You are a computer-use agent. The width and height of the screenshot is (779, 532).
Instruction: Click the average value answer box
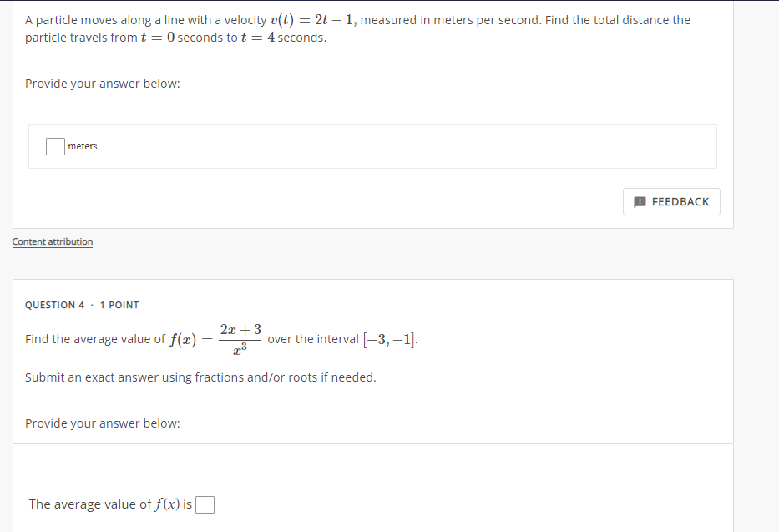coord(205,504)
